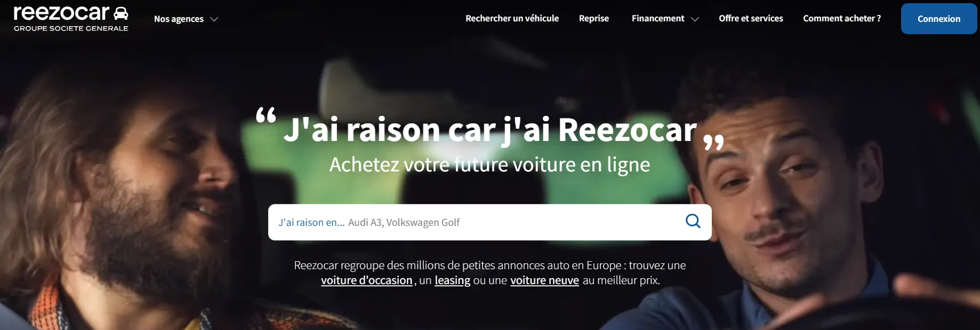The image size is (980, 330).
Task: Expand the Financement chevron arrow
Action: coord(695,19)
